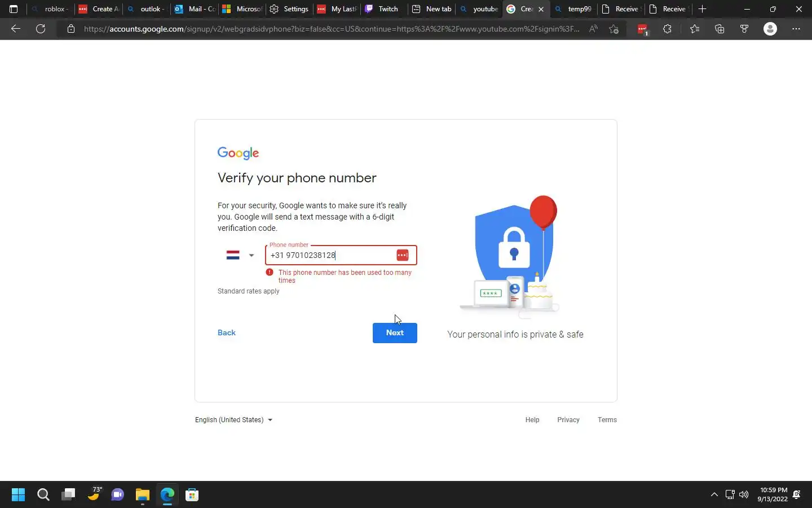Screen dimensions: 812x508
Task: Open Collections icon in toolbar
Action: point(720,29)
